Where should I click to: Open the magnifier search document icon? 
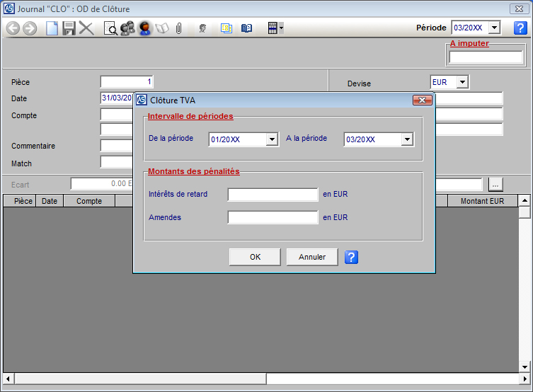pos(110,28)
